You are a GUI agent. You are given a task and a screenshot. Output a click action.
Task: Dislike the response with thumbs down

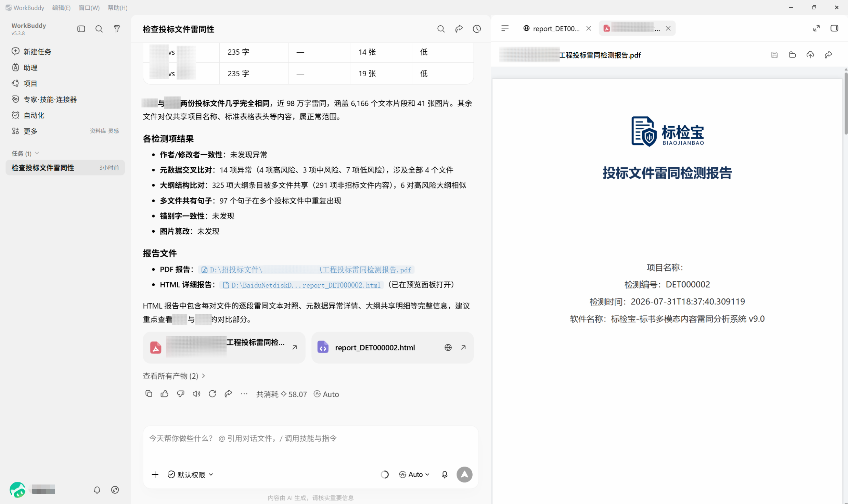click(180, 394)
